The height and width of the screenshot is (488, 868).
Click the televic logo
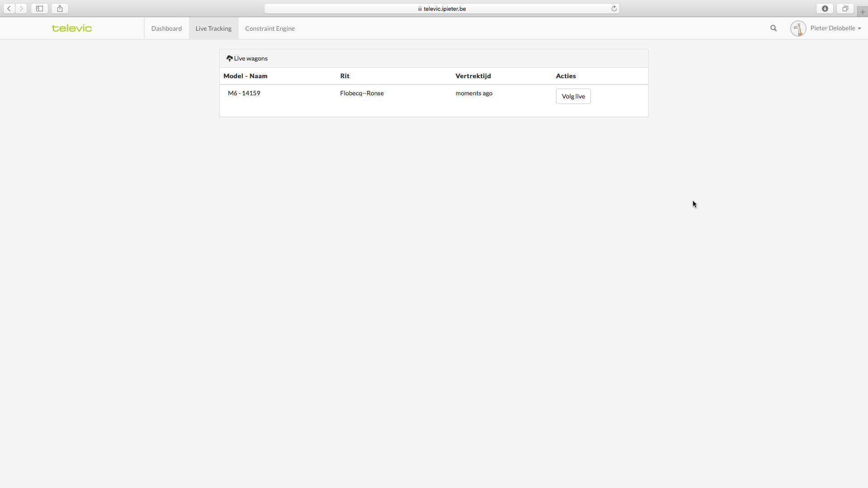tap(72, 28)
